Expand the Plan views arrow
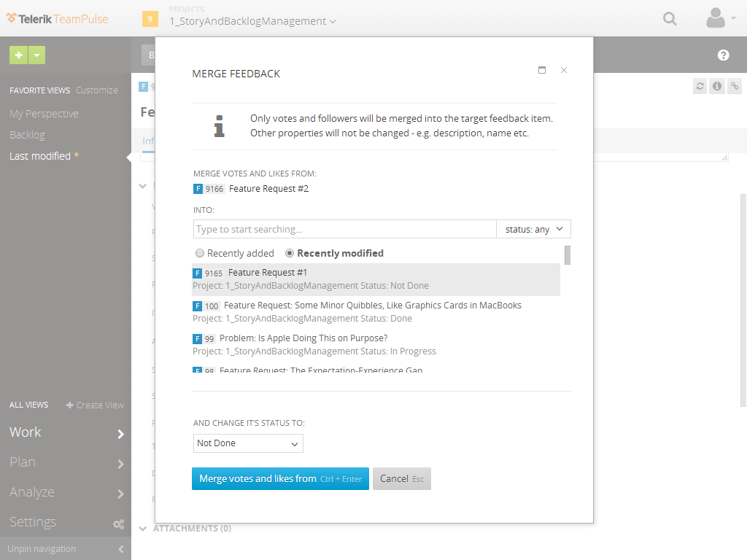Screen dimensions: 747x560 coord(120,464)
